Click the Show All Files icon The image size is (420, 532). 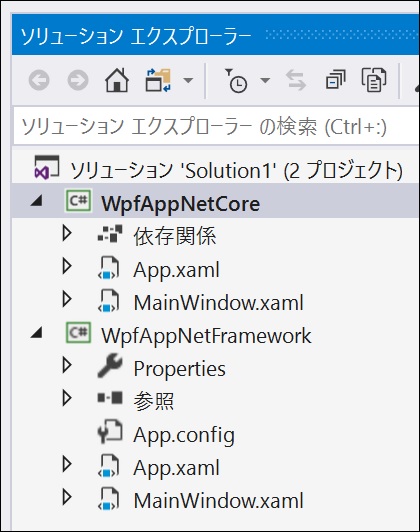tap(374, 80)
